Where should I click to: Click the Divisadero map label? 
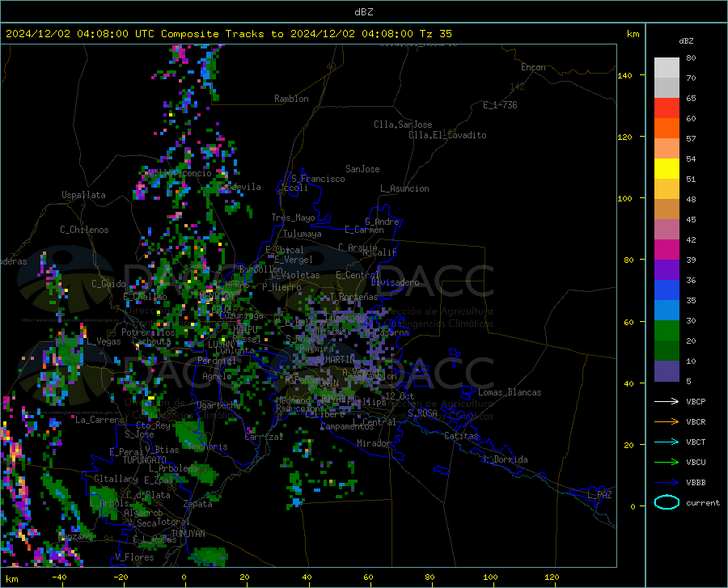(395, 282)
